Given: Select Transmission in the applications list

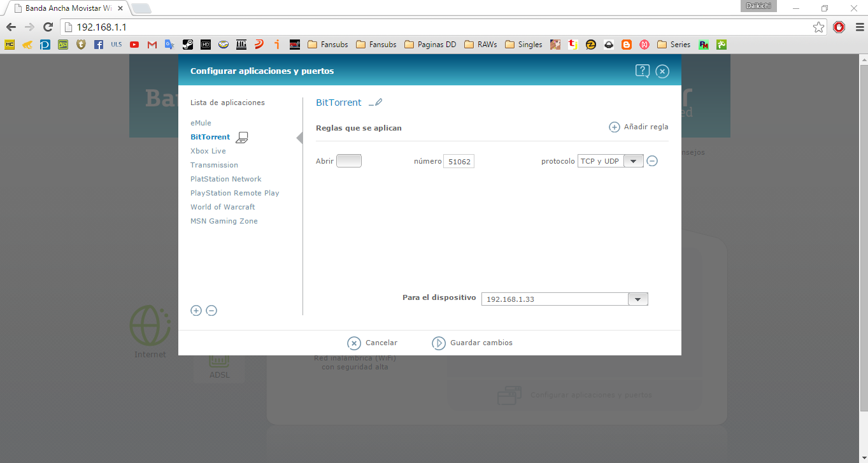Looking at the screenshot, I should (x=214, y=165).
